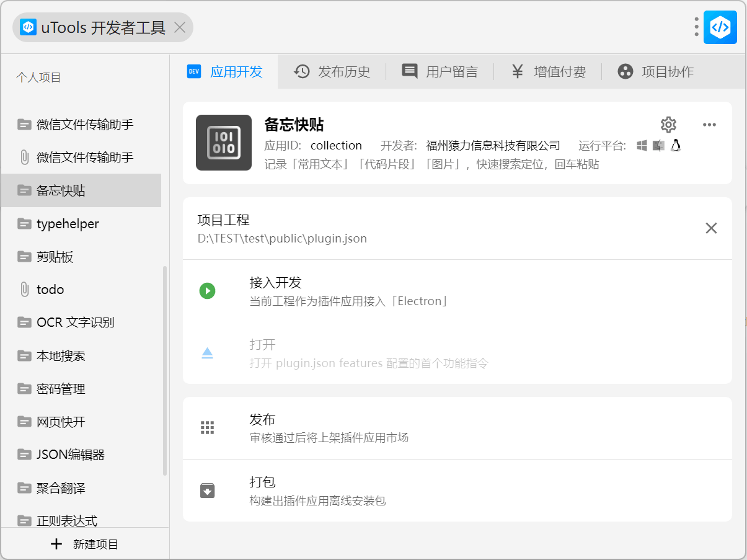This screenshot has width=747, height=560.
Task: Click the eject icon beside 打开
Action: pos(207,353)
